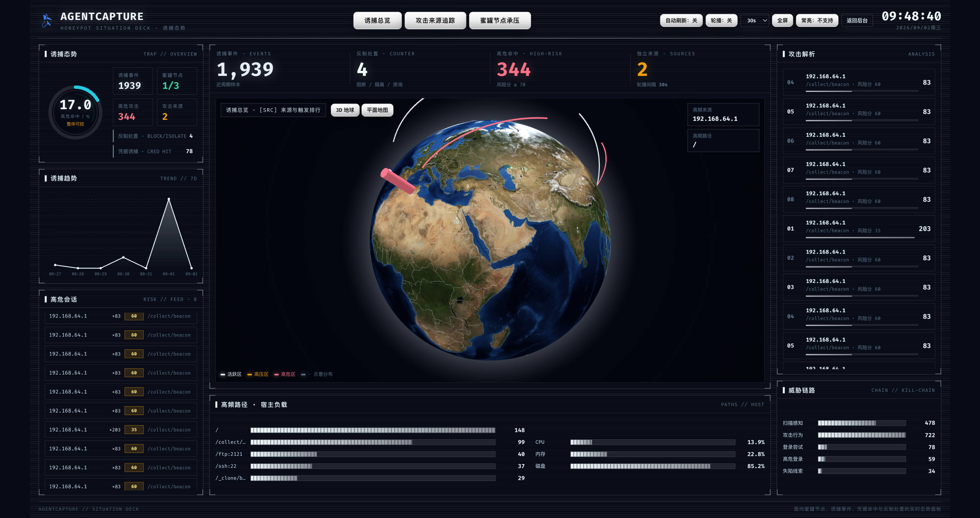The width and height of the screenshot is (980, 518).
Task: Toggle 自动刷新 auto refresh
Action: [681, 21]
